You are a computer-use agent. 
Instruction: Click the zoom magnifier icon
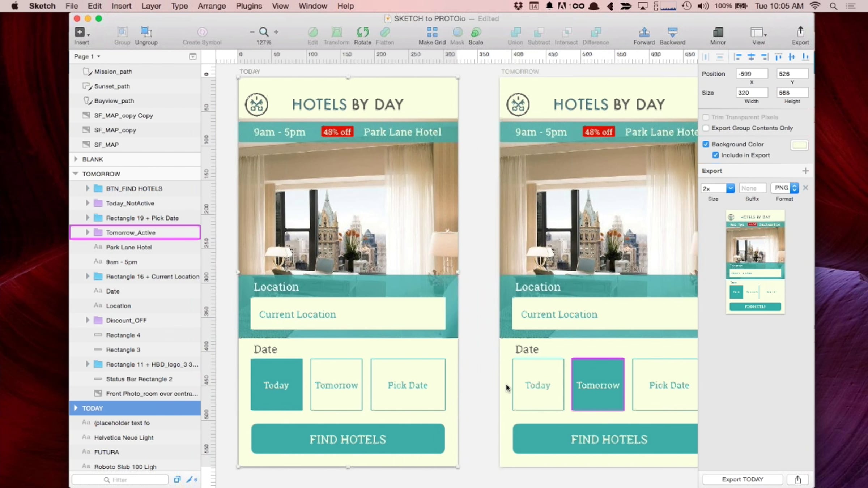(264, 32)
